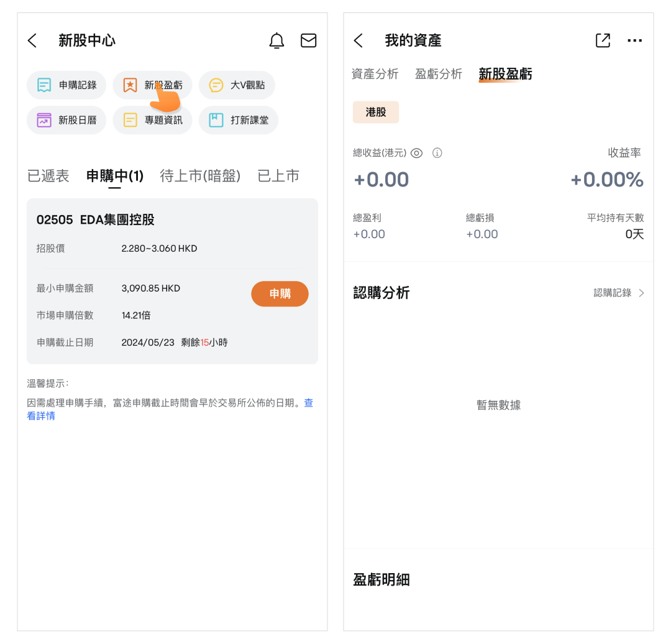Switch to 已遞表 tab
Screen dimensions: 671x644
click(48, 176)
